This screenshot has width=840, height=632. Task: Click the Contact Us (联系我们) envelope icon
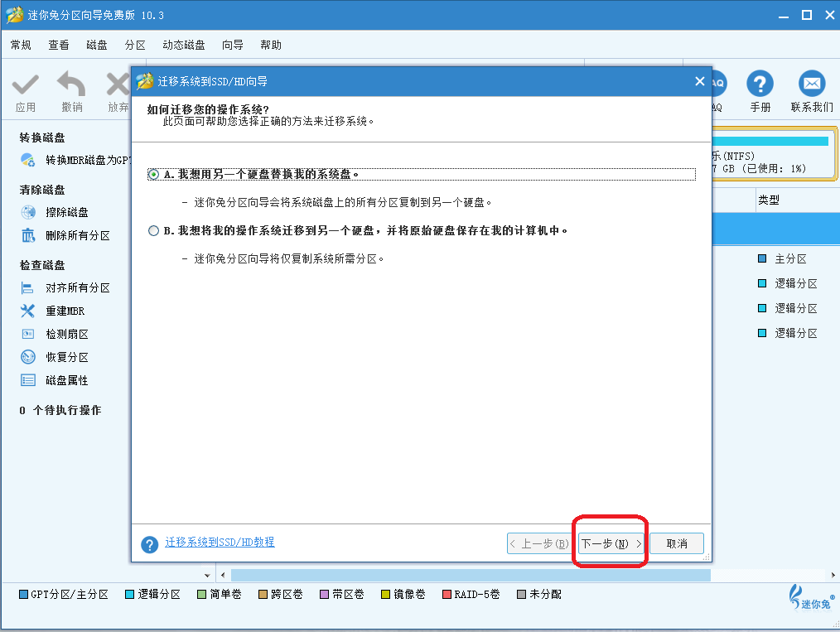(x=812, y=84)
